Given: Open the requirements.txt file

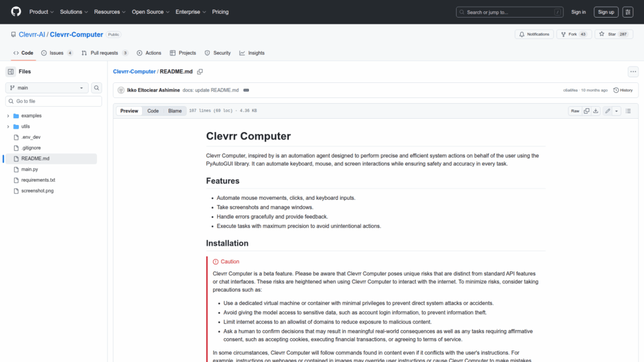Looking at the screenshot, I should click(x=38, y=180).
